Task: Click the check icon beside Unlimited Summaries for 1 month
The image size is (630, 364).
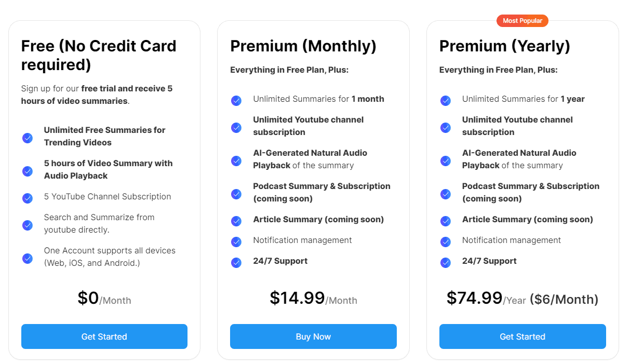Action: (x=237, y=101)
